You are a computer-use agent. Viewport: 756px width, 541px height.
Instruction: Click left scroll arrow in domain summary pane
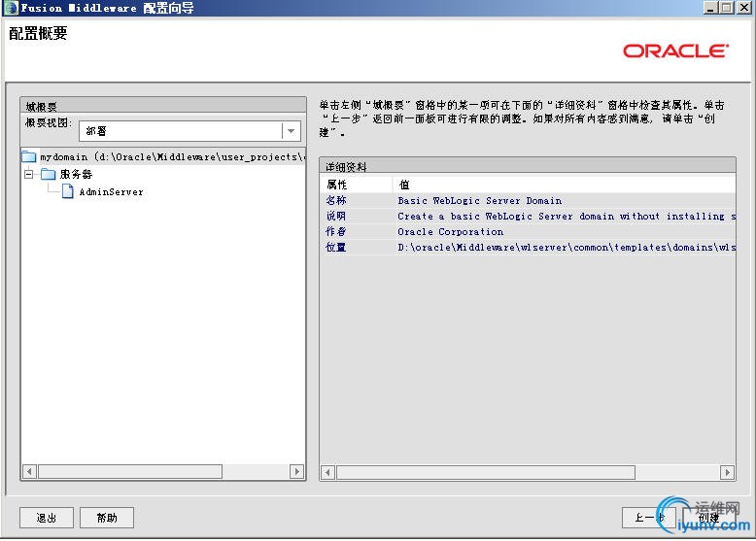(29, 471)
